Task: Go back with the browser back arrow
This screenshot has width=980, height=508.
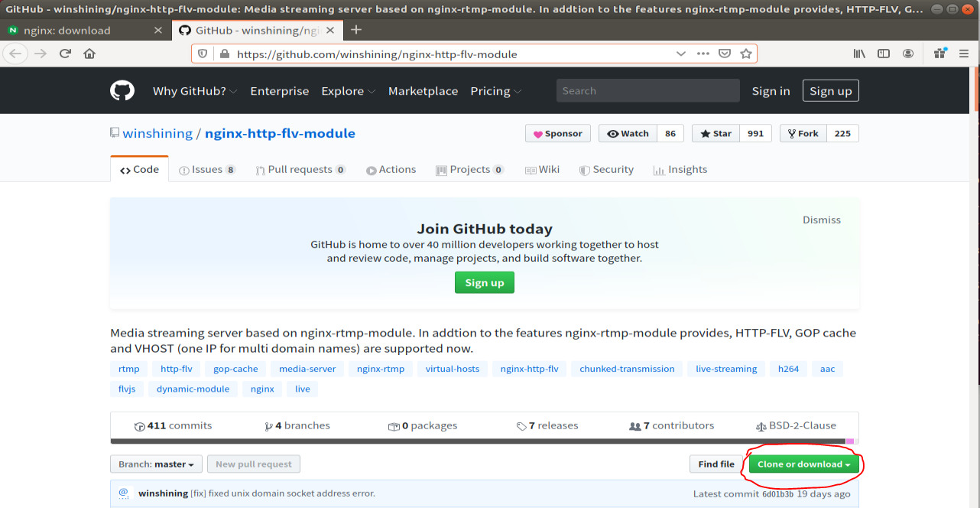Action: click(x=16, y=54)
